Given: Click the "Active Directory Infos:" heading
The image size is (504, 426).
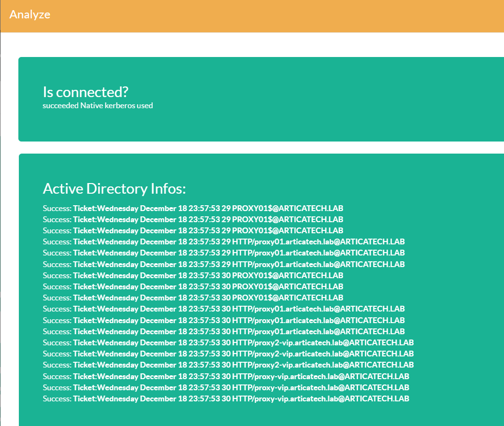Looking at the screenshot, I should [114, 188].
